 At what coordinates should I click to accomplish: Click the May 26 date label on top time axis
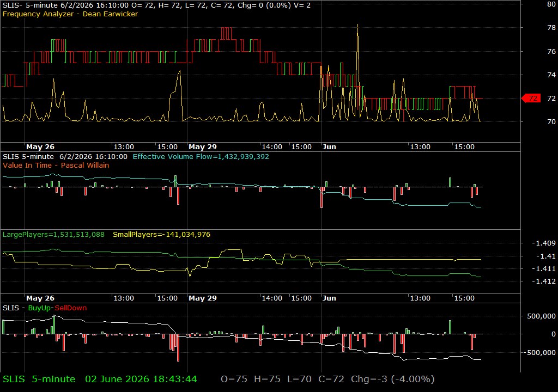(40, 146)
